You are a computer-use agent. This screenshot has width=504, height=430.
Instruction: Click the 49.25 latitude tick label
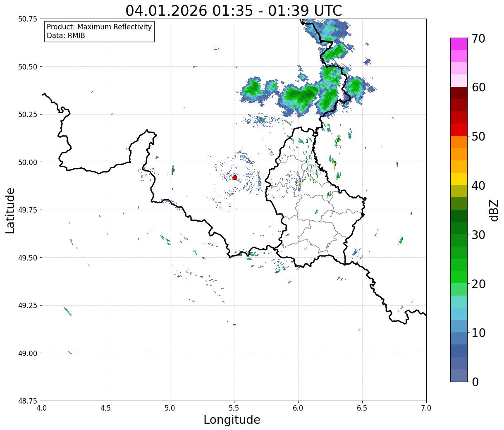pos(28,306)
